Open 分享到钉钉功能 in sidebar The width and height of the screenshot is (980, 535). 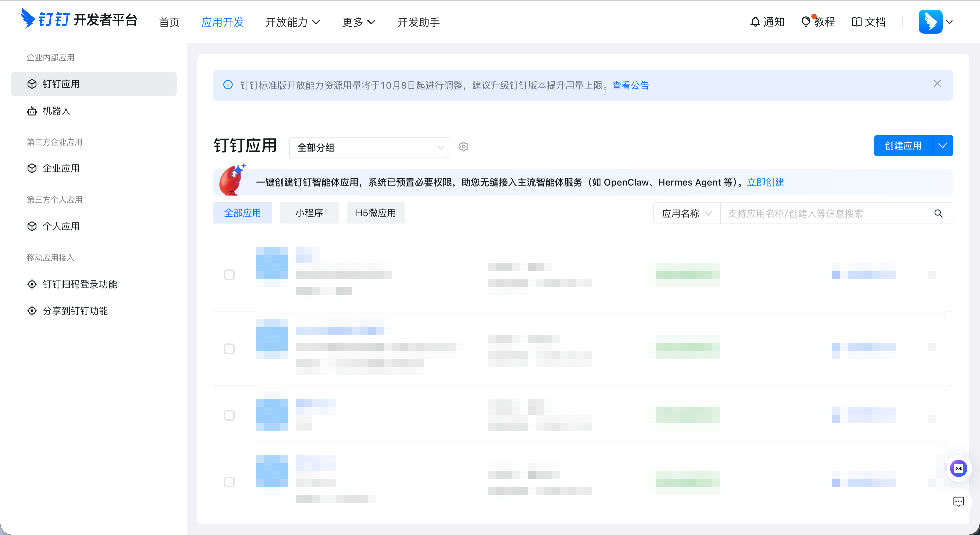tap(94, 311)
